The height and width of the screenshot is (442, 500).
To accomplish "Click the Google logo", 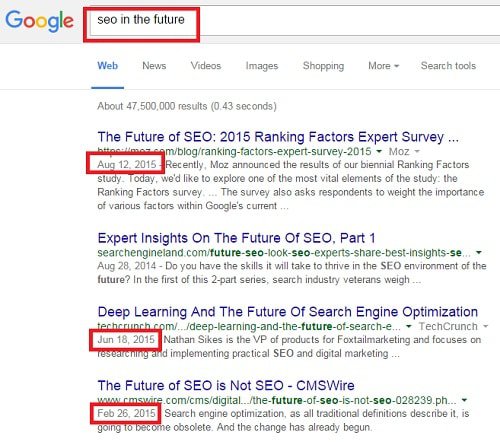I will pyautogui.click(x=39, y=21).
